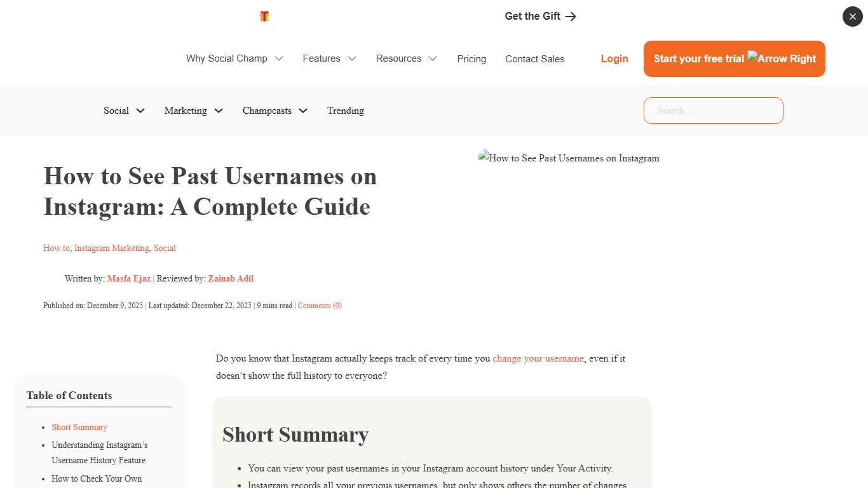The image size is (868, 488).
Task: Click the gift icon in the header
Action: [264, 16]
